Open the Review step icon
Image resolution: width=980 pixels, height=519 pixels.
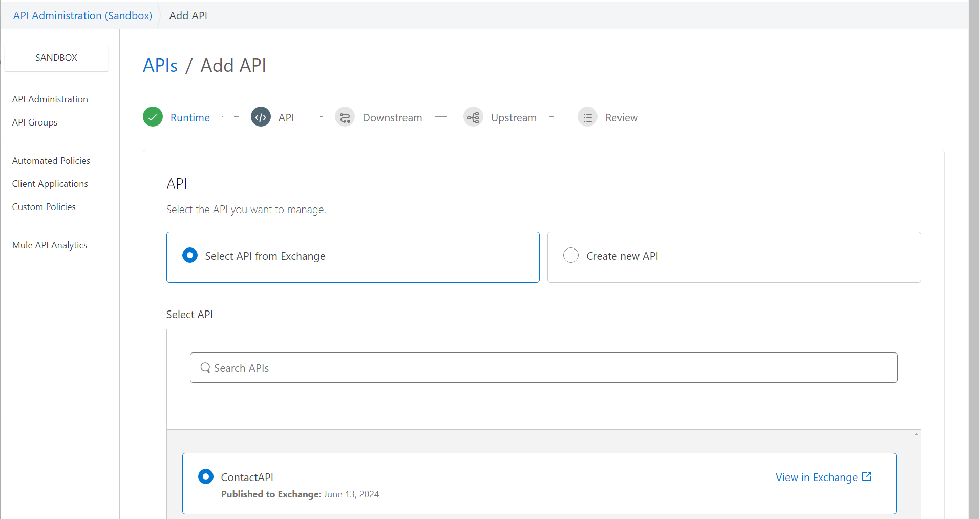pyautogui.click(x=588, y=117)
